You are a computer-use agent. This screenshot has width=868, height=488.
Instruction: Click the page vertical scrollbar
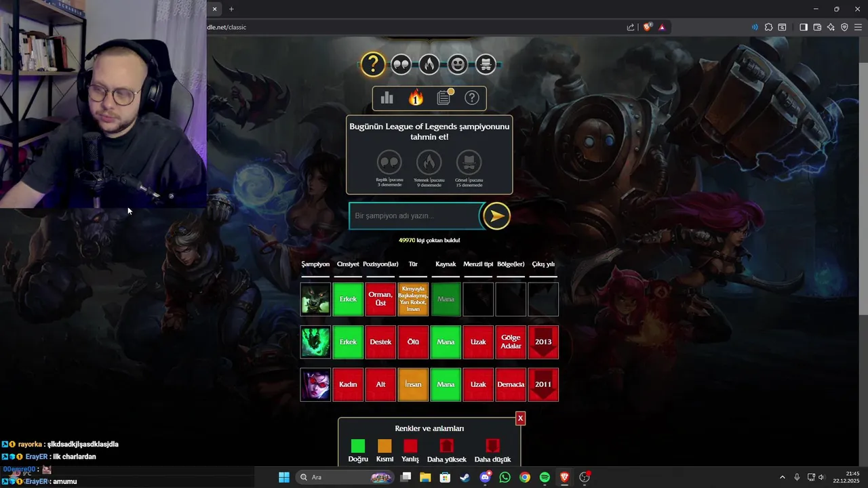(863, 188)
